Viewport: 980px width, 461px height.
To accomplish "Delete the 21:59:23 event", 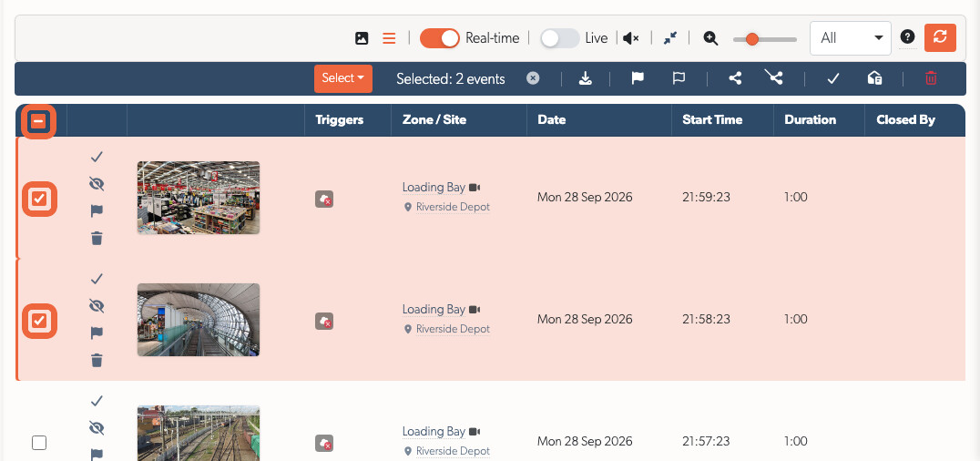I will (x=97, y=239).
